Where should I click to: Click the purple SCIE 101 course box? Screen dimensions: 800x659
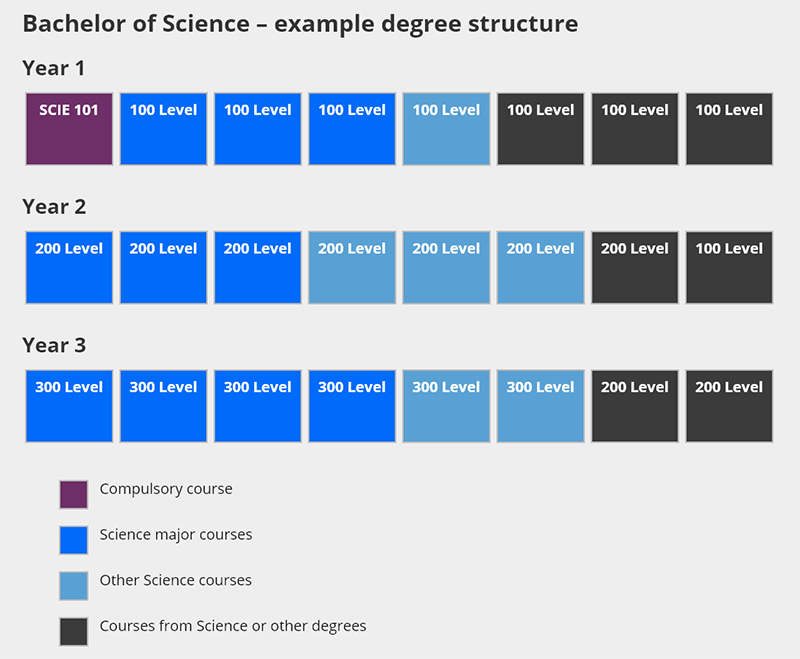click(69, 129)
